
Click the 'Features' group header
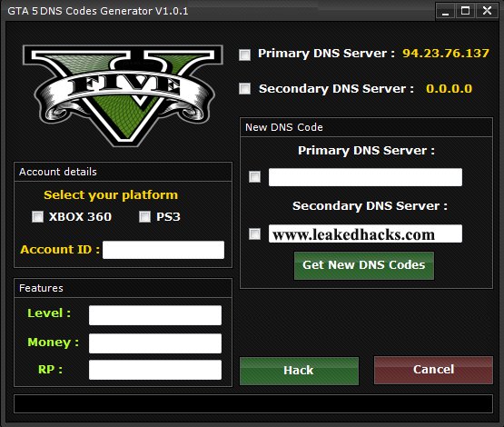(123, 288)
